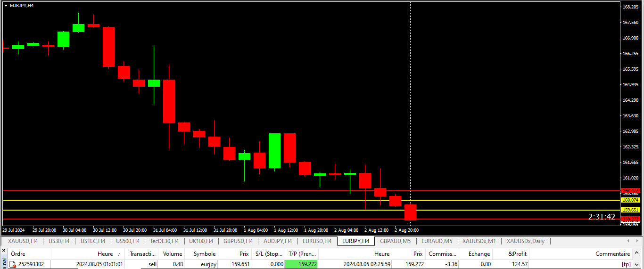
Task: Sort by the Ordre column header
Action: pos(18,254)
